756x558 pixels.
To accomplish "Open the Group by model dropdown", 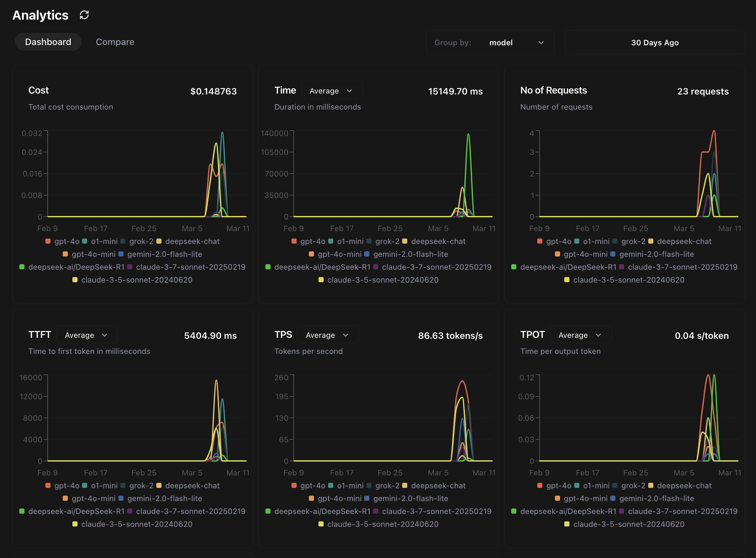I will [490, 42].
